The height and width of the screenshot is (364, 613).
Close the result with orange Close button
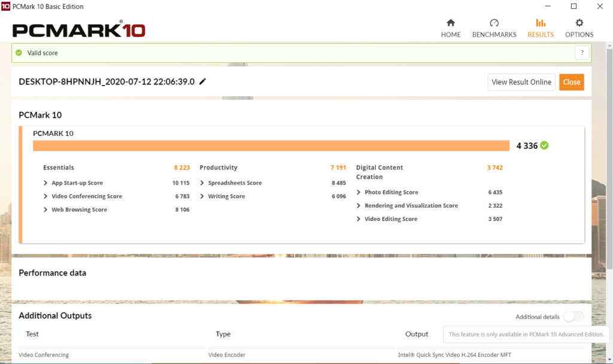click(572, 82)
